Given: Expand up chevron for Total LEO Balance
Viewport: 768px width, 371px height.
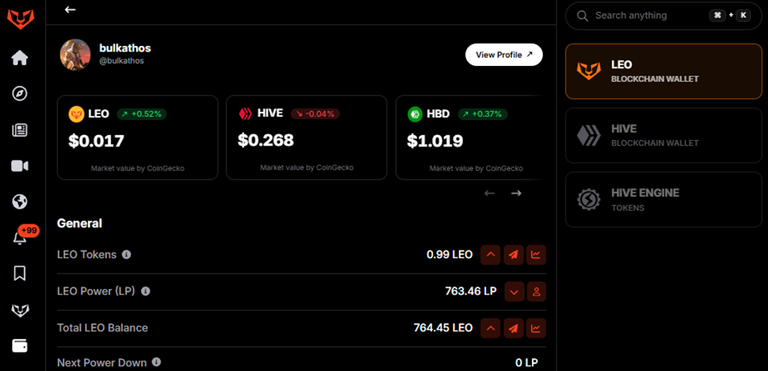Looking at the screenshot, I should (x=490, y=328).
